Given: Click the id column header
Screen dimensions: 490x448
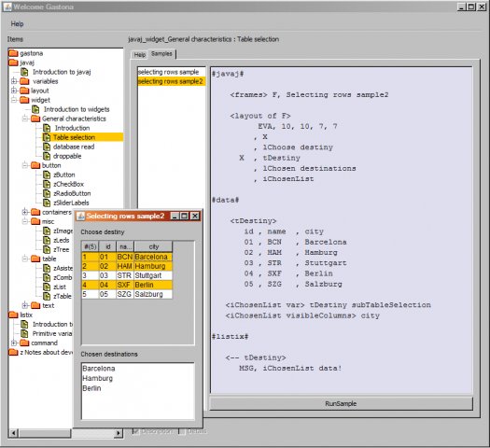Looking at the screenshot, I should (108, 246).
